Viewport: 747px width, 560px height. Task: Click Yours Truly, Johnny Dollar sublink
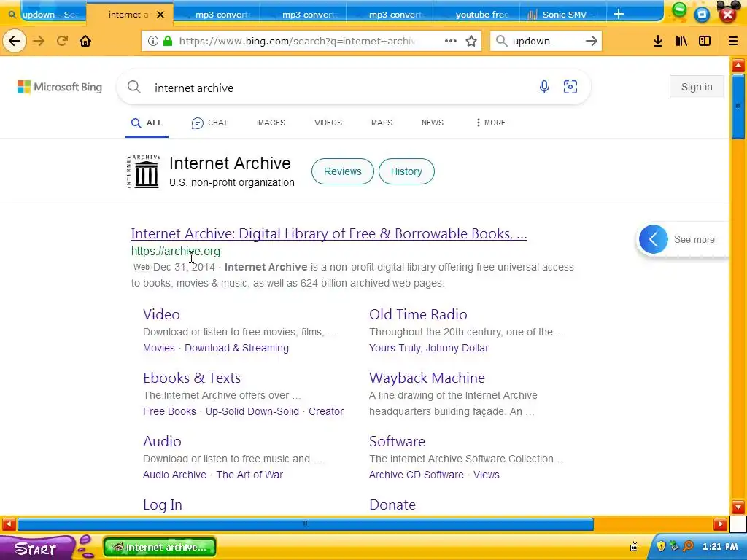[429, 348]
